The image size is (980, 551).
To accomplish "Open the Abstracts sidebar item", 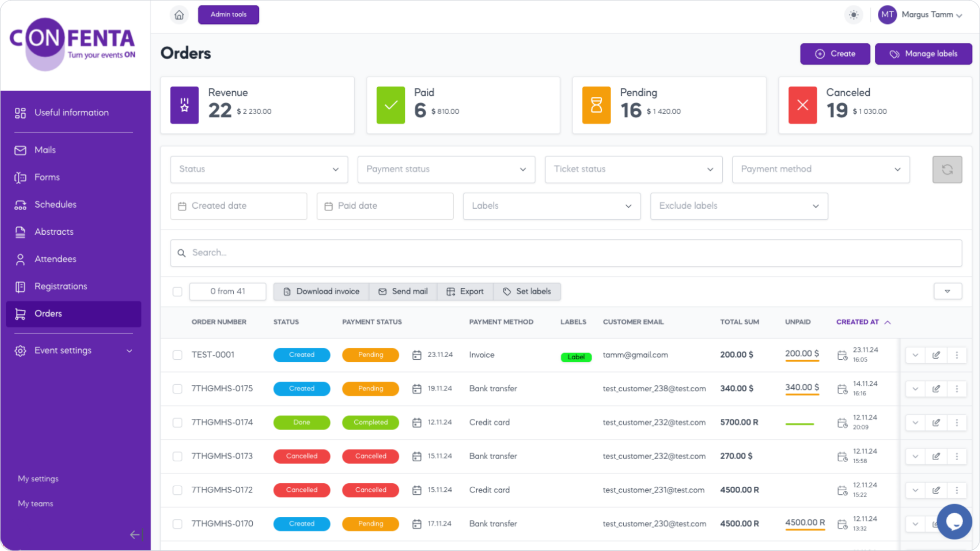I will click(x=54, y=232).
